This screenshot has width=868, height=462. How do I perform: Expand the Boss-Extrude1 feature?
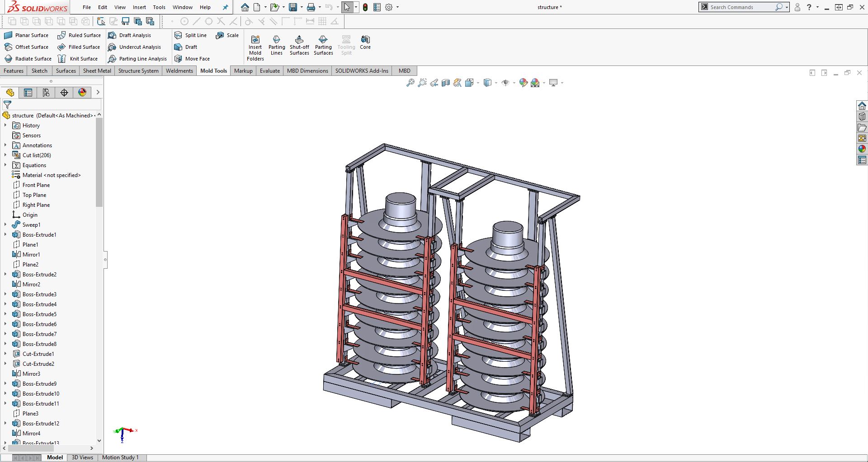[x=5, y=234]
